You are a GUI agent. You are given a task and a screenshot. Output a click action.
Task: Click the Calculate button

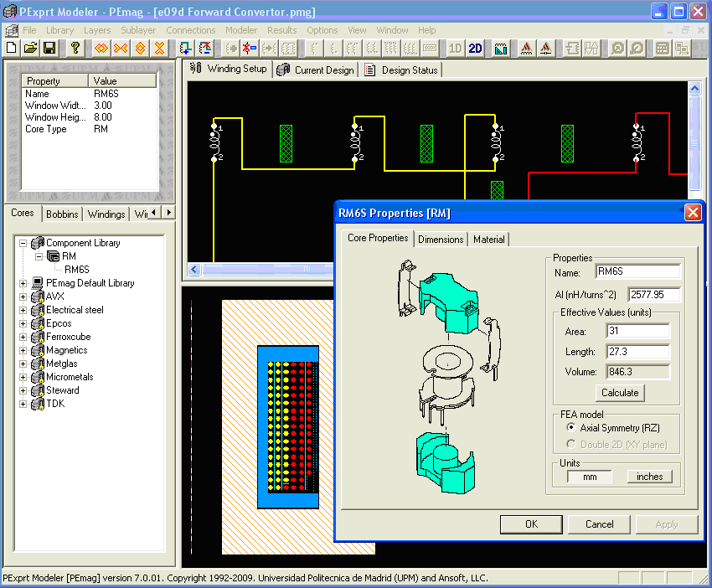[x=620, y=392]
